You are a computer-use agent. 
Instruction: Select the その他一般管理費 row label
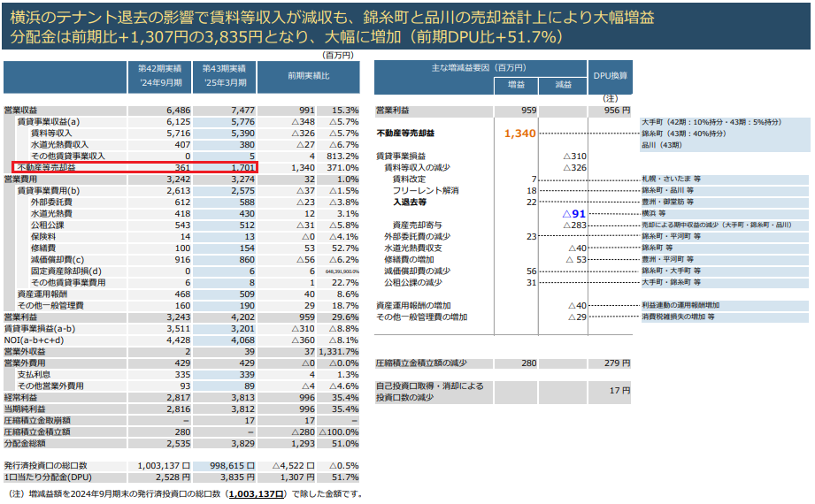pos(50,305)
